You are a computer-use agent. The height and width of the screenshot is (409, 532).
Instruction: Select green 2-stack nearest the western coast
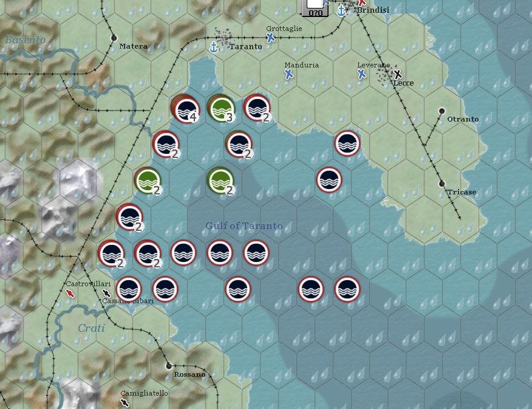coord(148,180)
